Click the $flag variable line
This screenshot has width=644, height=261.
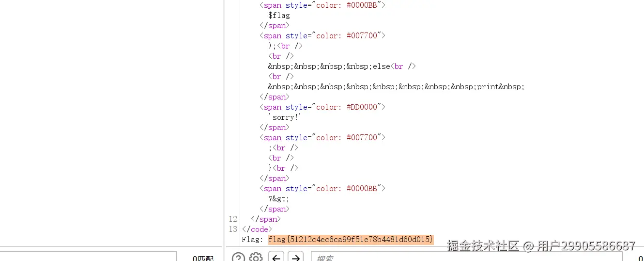[x=279, y=16]
